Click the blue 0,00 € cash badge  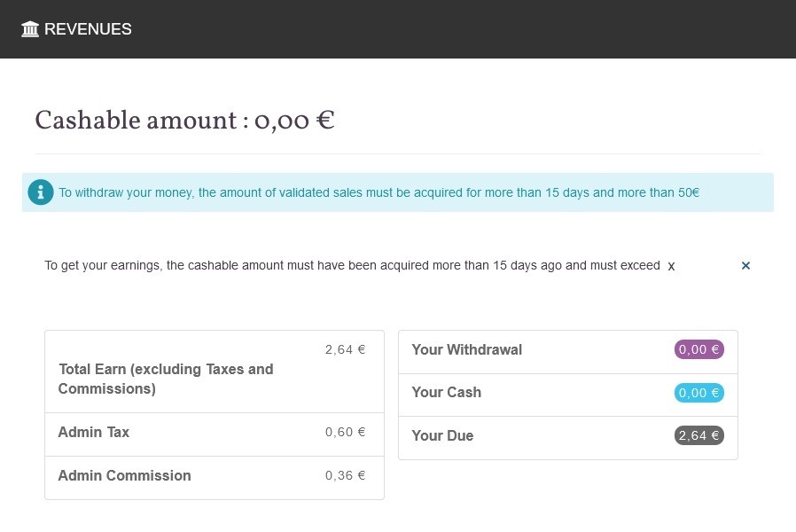click(x=698, y=393)
